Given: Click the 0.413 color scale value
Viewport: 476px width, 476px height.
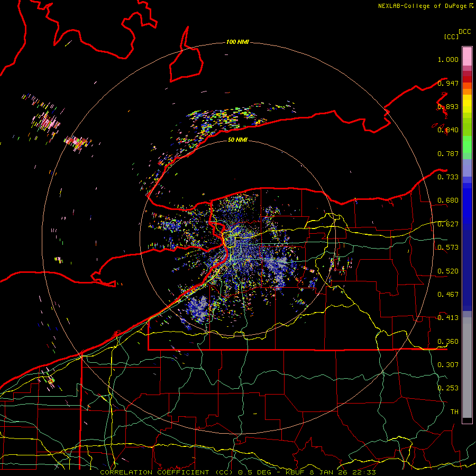Looking at the screenshot, I should 448,318.
